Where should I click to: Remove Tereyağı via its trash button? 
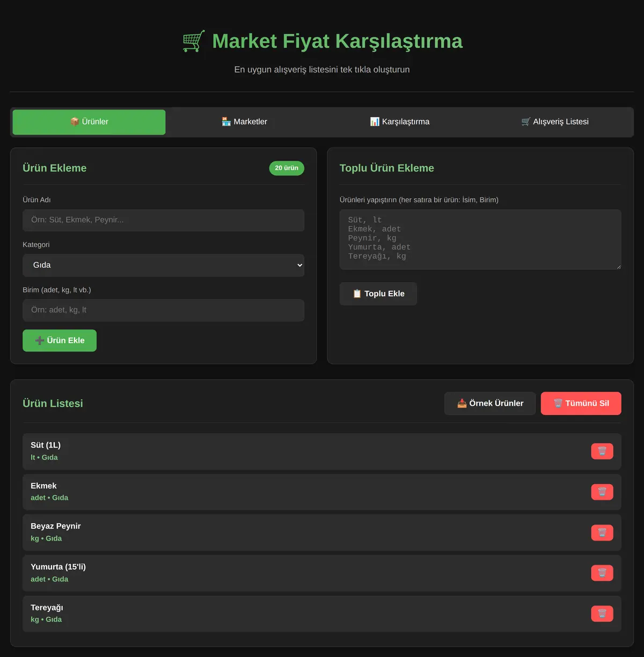point(602,614)
